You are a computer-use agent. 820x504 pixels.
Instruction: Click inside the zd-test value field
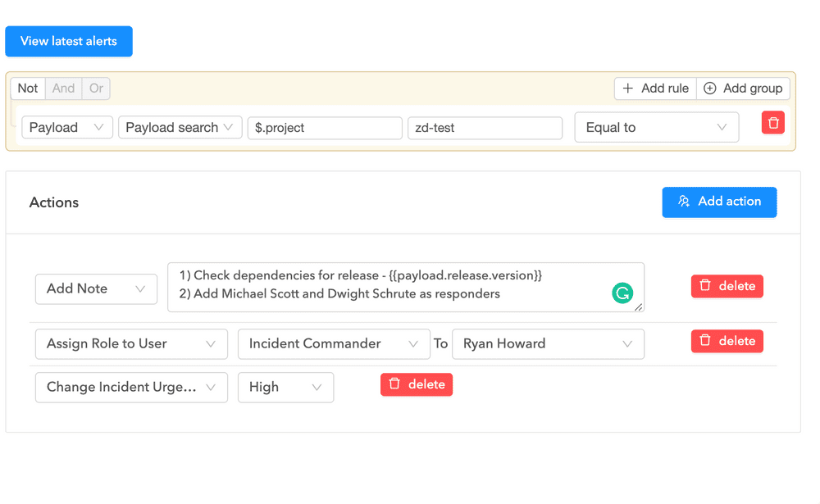click(x=485, y=128)
